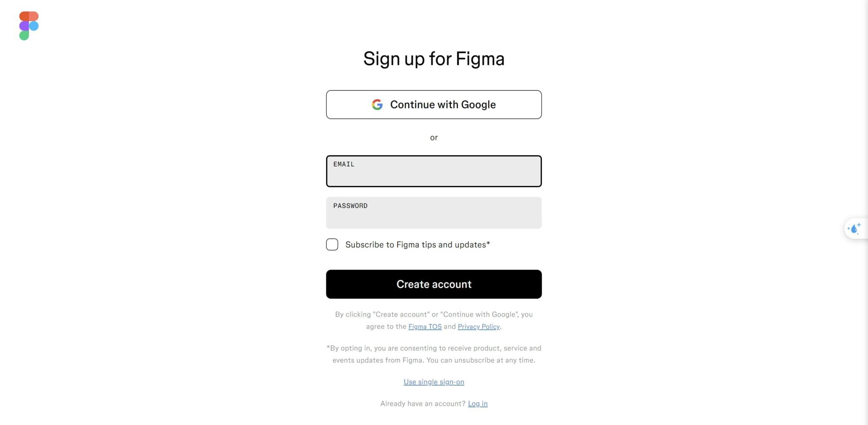Click the Subscribe to Figma tips label
Screen dimensions: 868x425
[417, 244]
